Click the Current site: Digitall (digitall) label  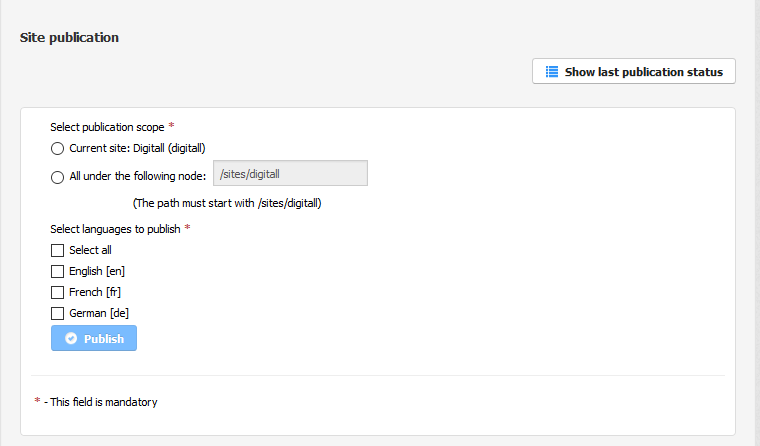(137, 148)
